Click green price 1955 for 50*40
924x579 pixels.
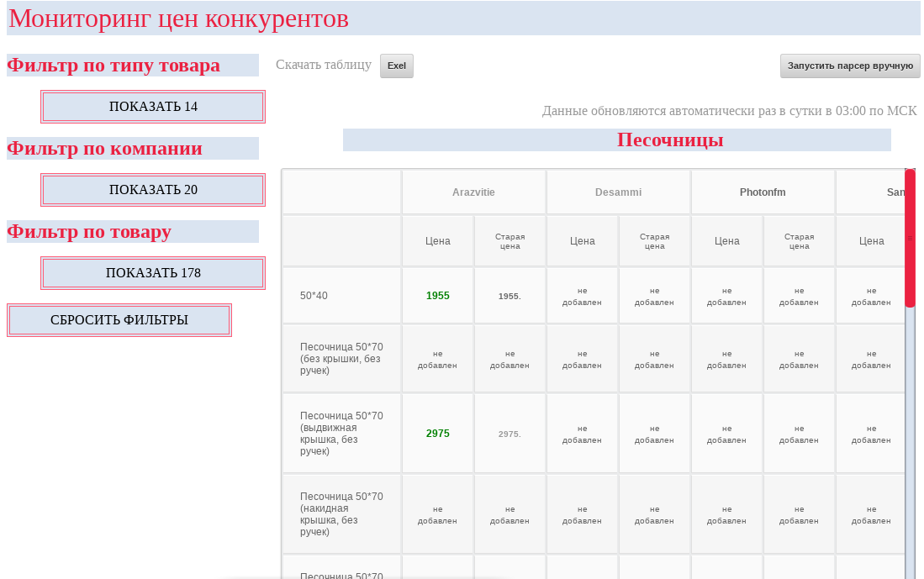point(437,296)
